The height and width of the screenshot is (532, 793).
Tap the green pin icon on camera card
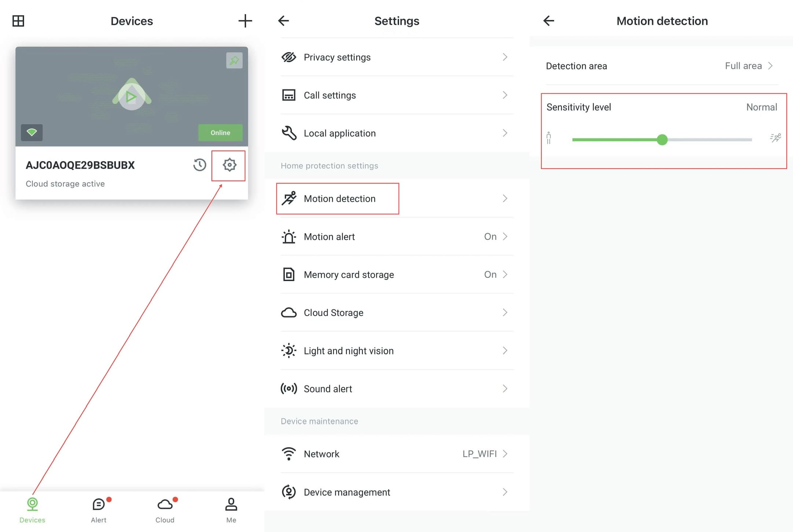[234, 60]
